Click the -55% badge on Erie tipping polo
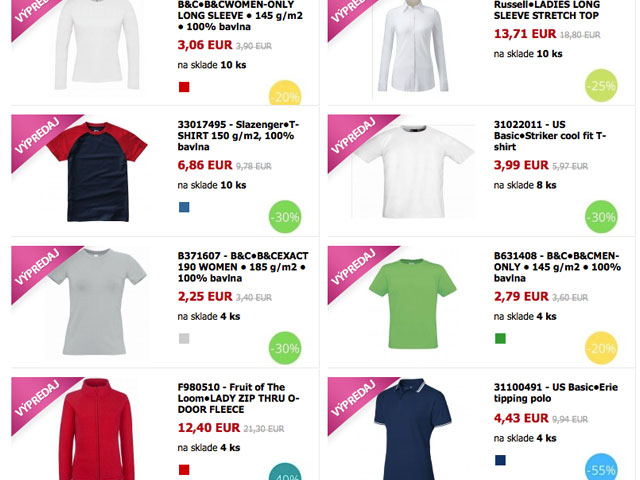The image size is (640, 480). [x=601, y=467]
